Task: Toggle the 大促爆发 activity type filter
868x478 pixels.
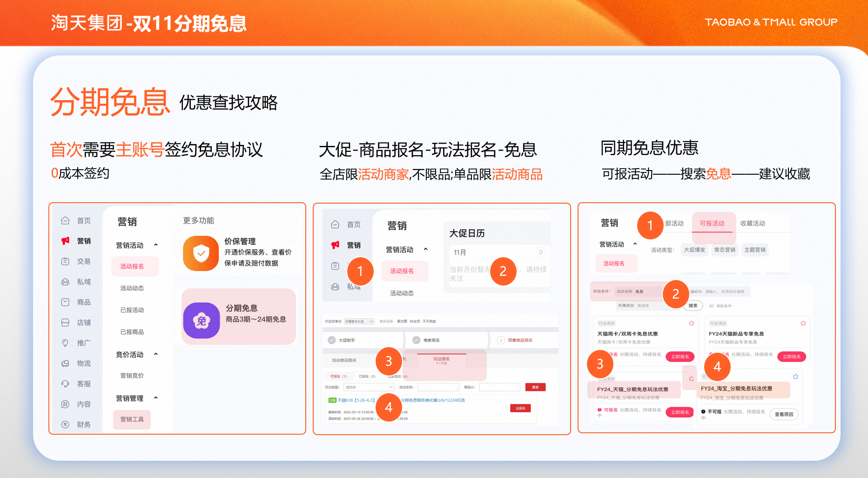Action: coord(694,250)
